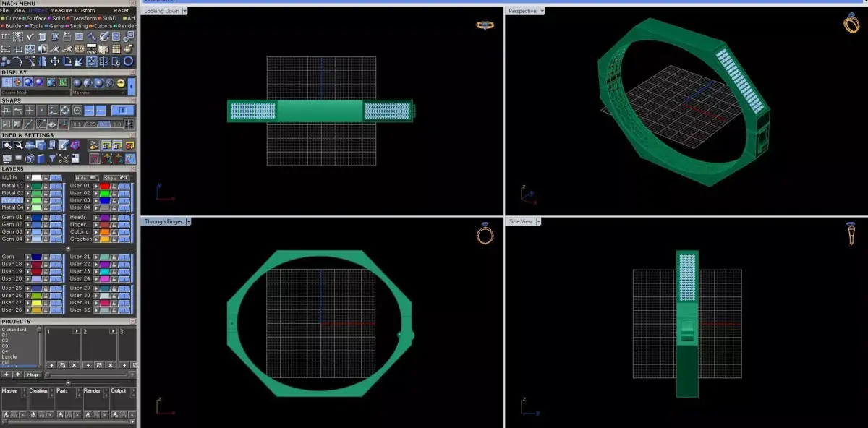Screen dimensions: 868x428
Task: Click the checkmark icon in Main Menu toolbar
Action: click(x=30, y=36)
